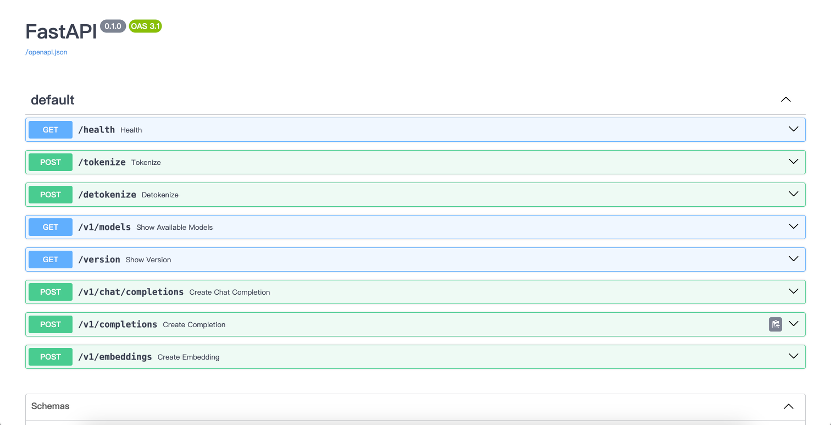Click the /tokenize path text
Screen dimensions: 832x426
(x=101, y=162)
